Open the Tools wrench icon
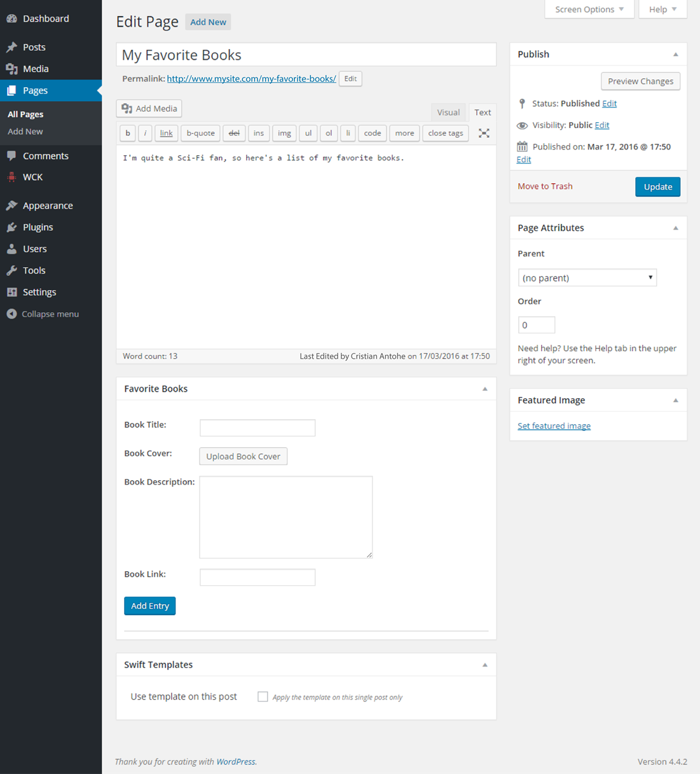 (11, 270)
